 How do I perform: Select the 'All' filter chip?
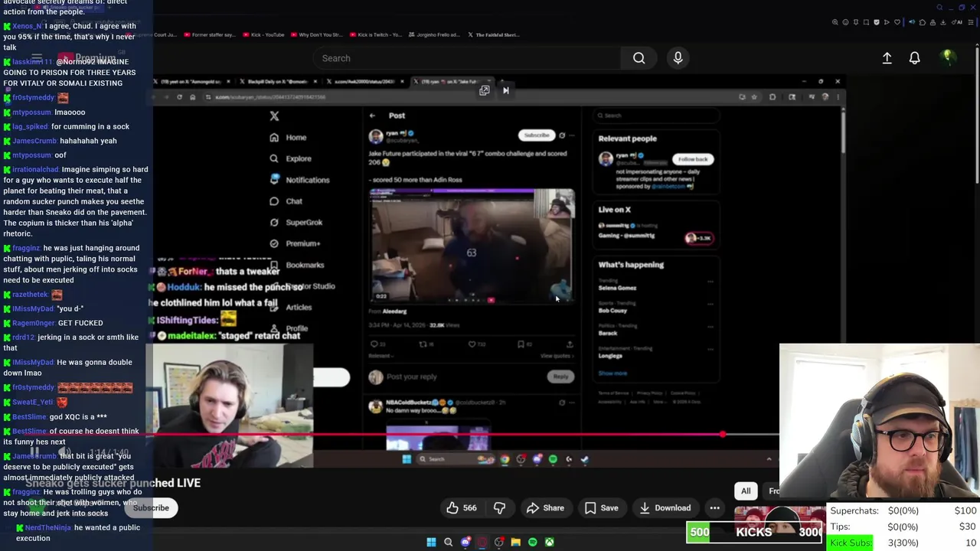746,491
